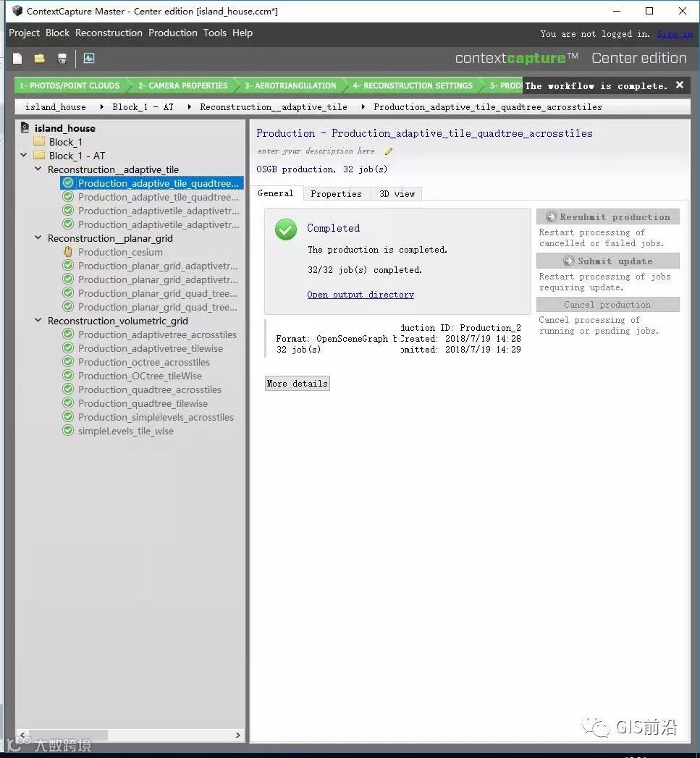Image resolution: width=700 pixels, height=758 pixels.
Task: Click the project tree horizontal scrollbar thumb
Action: [67, 735]
